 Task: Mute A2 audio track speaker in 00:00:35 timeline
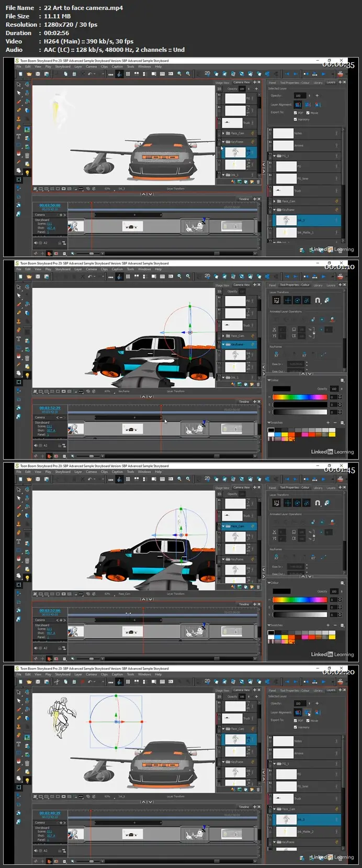(36, 243)
